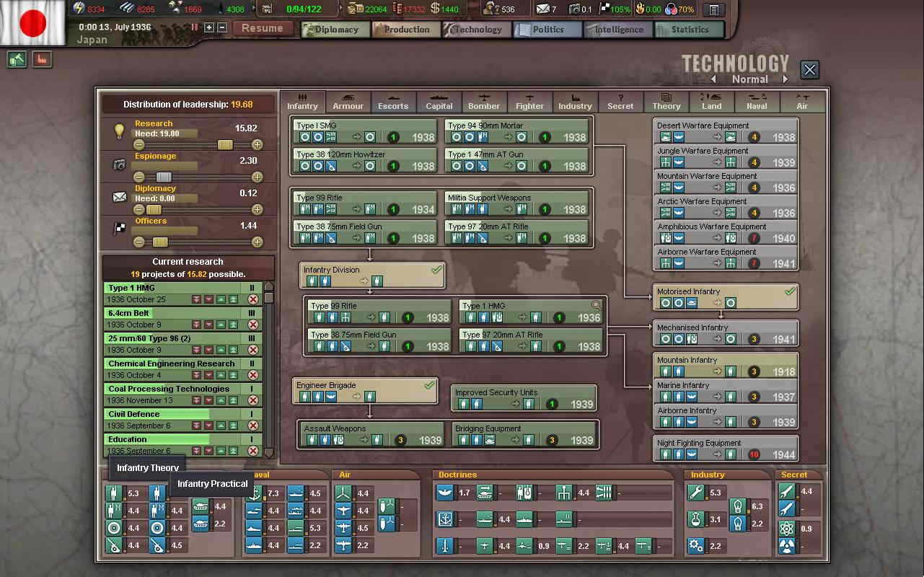Click the industrial output icon below Japan's flag

coord(18,58)
